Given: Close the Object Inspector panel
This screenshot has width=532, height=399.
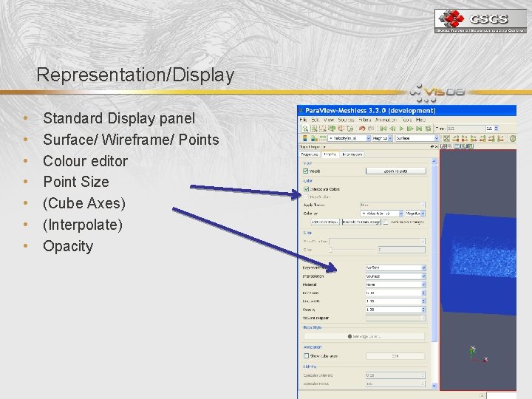Looking at the screenshot, I should tap(437, 146).
